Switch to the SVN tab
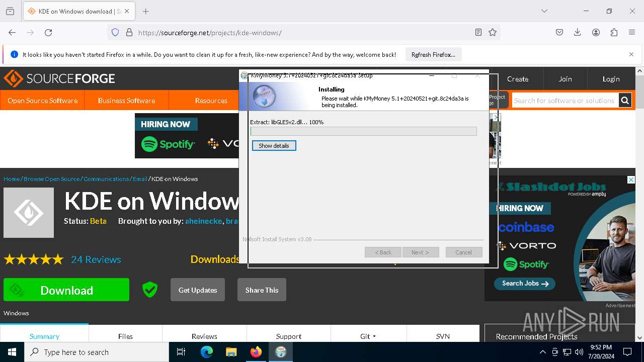Image resolution: width=644 pixels, height=362 pixels. pos(443,335)
